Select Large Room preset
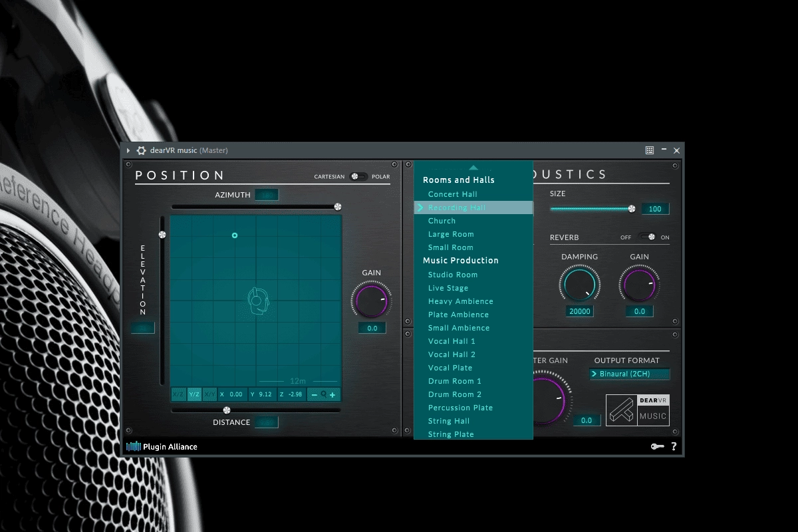The width and height of the screenshot is (798, 532). (473, 234)
